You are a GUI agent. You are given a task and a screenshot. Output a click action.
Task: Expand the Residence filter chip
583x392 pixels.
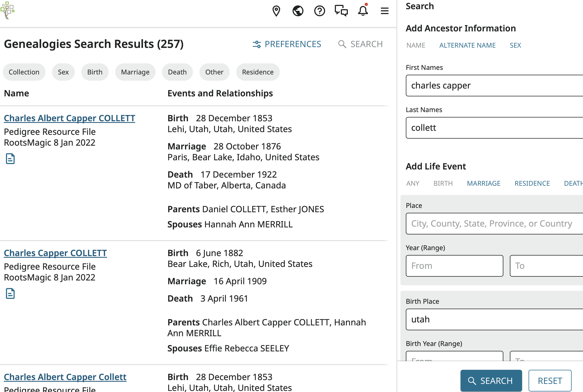[258, 72]
